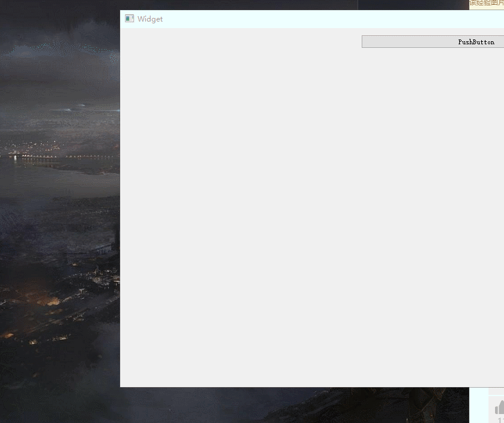Click the PushButton button
This screenshot has width=504, height=423.
(x=433, y=42)
